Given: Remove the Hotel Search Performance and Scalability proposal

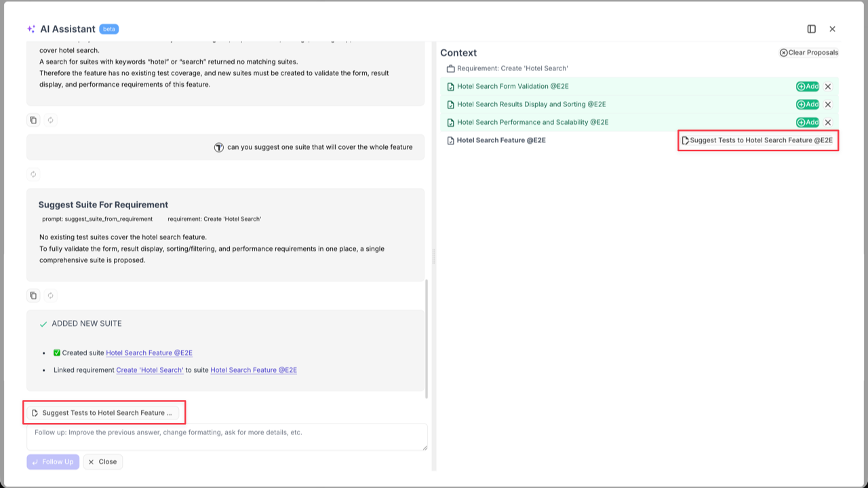Looking at the screenshot, I should [828, 122].
